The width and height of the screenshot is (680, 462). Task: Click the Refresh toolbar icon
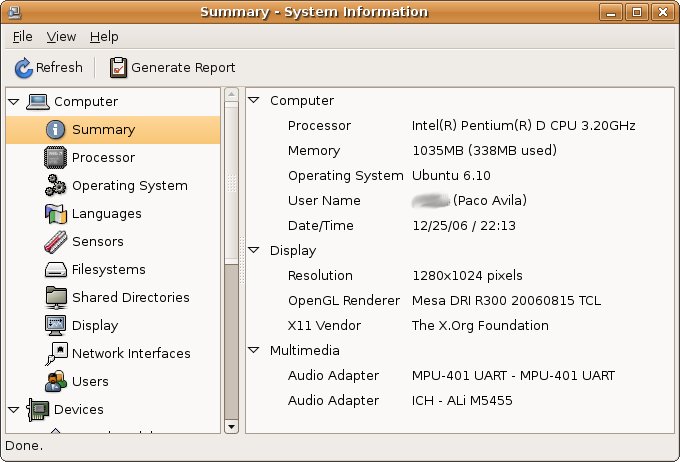point(24,68)
